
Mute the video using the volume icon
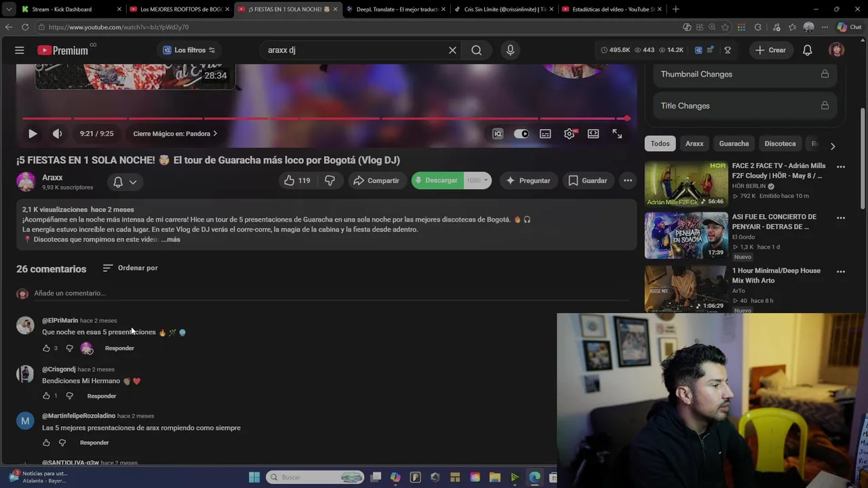coord(57,134)
